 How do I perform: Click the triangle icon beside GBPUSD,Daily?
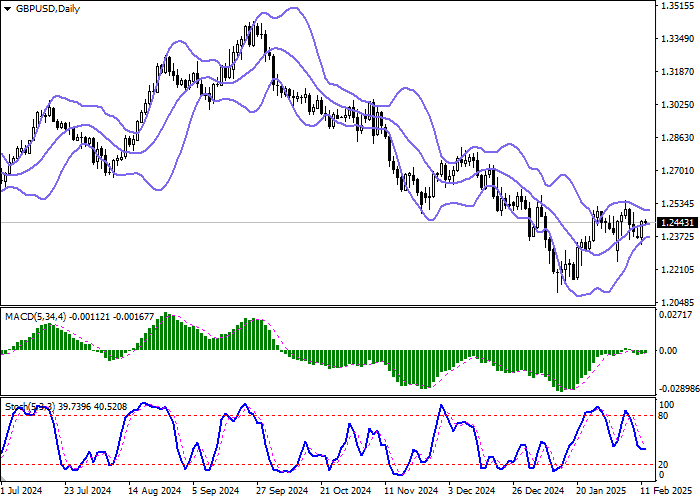coord(7,9)
